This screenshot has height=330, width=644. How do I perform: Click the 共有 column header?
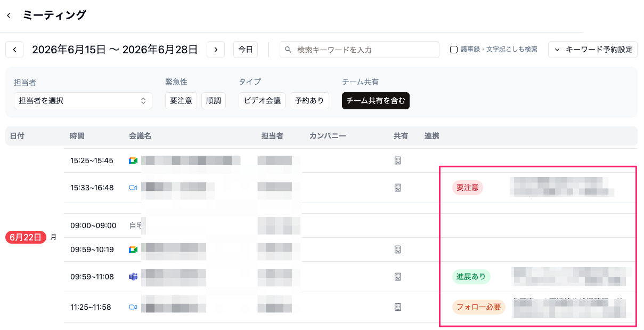401,136
